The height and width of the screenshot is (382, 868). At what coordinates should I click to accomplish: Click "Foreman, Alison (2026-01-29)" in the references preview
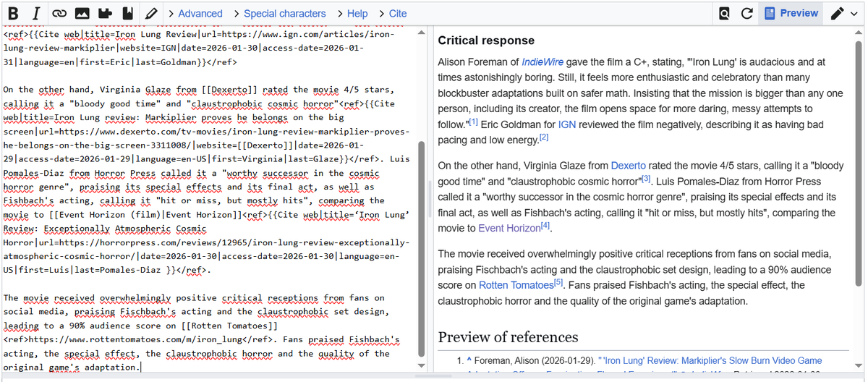click(x=535, y=360)
